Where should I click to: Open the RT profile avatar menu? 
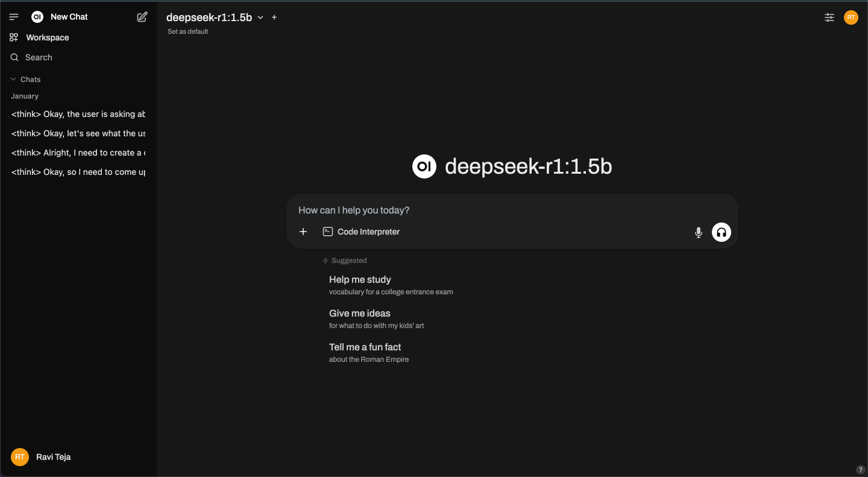coord(851,17)
